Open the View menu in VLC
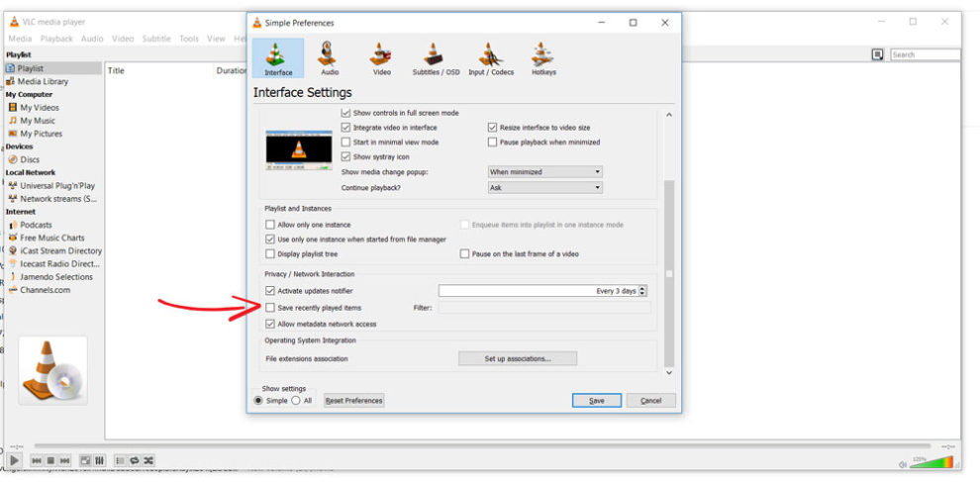 [x=216, y=39]
